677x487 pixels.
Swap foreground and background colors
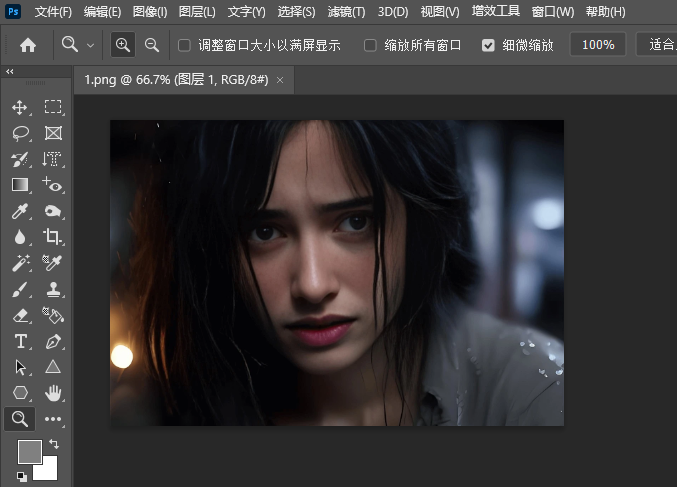pos(54,444)
